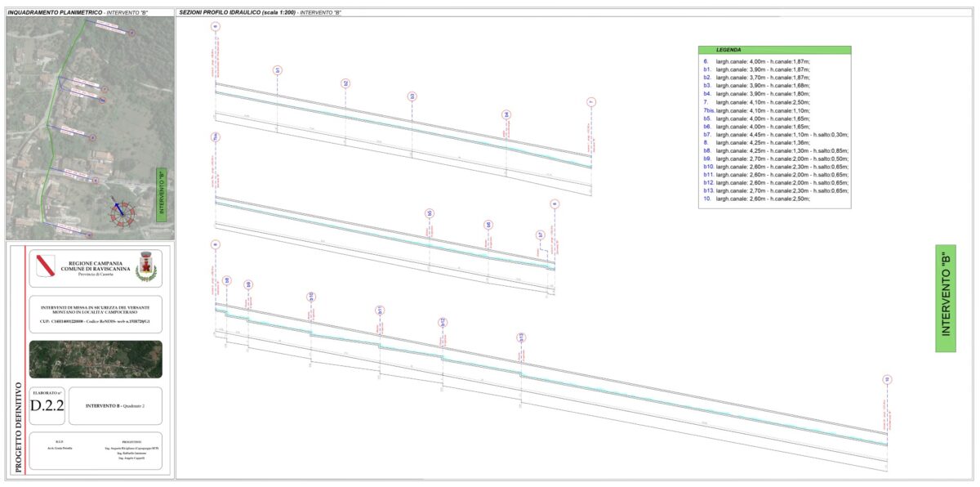
Task: Click the Regione Campania crest logo
Action: (46, 265)
